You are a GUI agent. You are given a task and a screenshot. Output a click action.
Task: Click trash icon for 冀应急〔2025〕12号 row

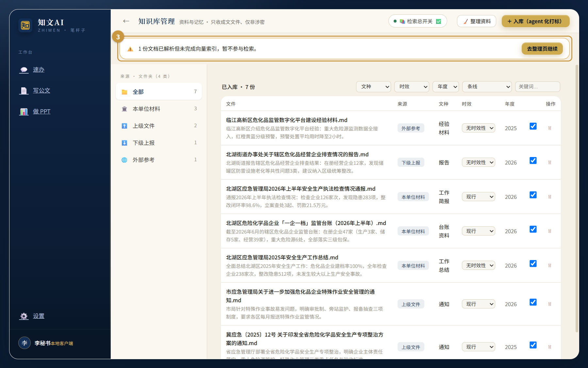pyautogui.click(x=550, y=347)
